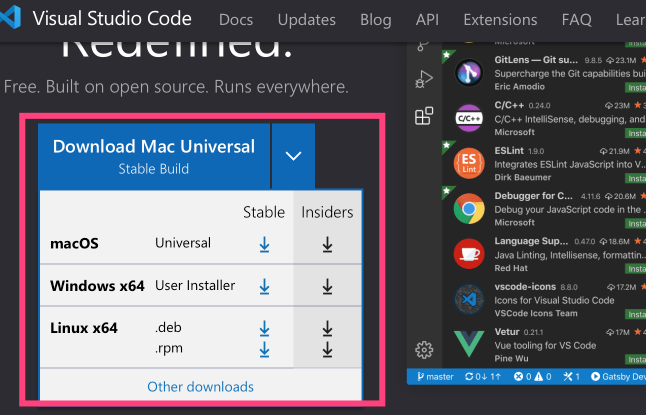Click the 'Pine Wu' publisher name

point(511,359)
